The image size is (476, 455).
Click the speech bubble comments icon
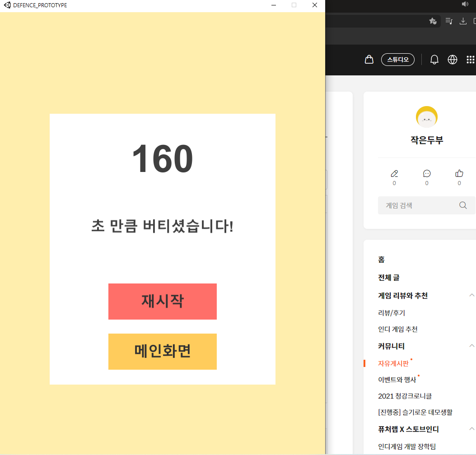pos(427,173)
